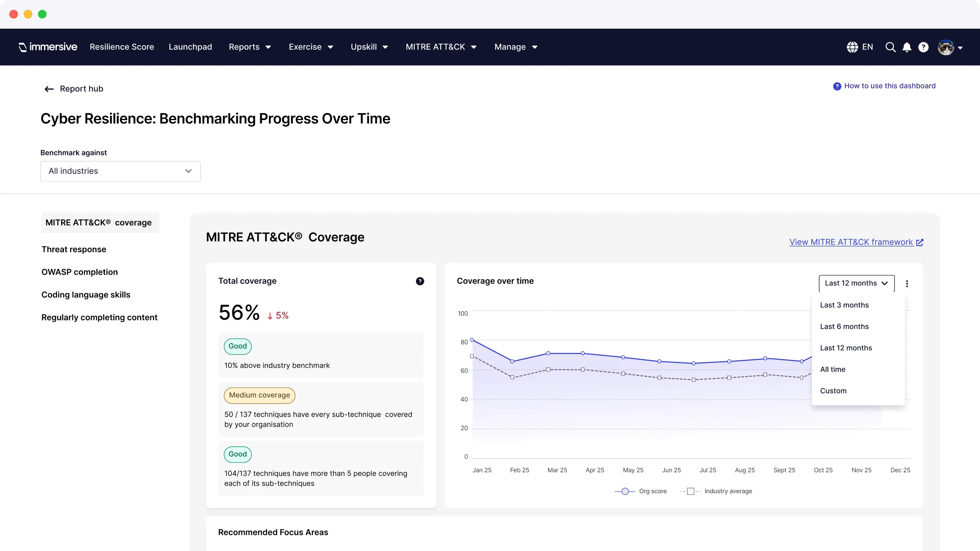Click the back arrow beside Report hub
980x551 pixels.
49,89
